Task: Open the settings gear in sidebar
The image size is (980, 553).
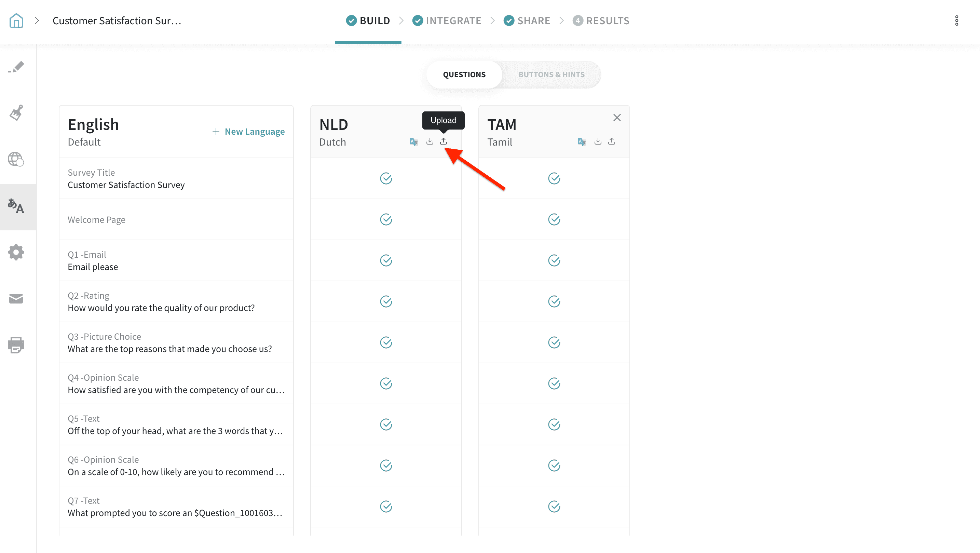Action: [16, 252]
